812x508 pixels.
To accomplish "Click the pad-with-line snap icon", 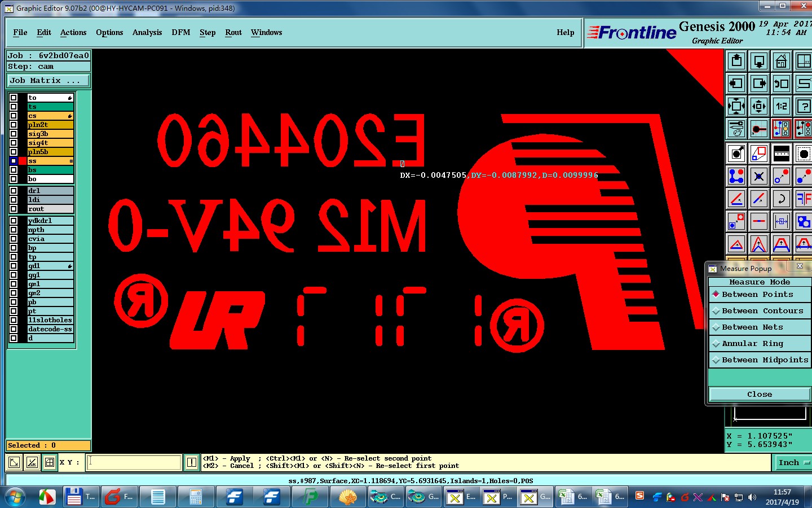I will click(759, 129).
